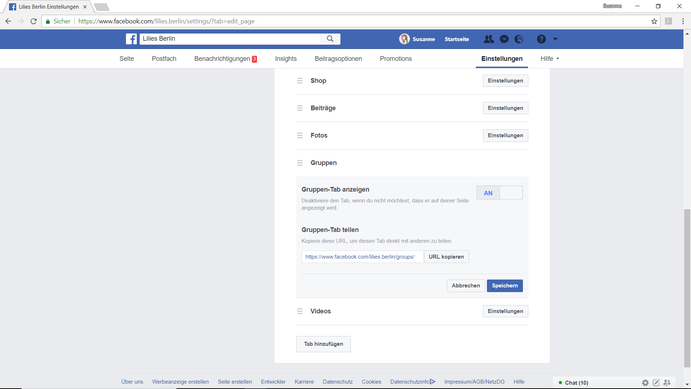
Task: Click the Abbrechen button
Action: (466, 285)
